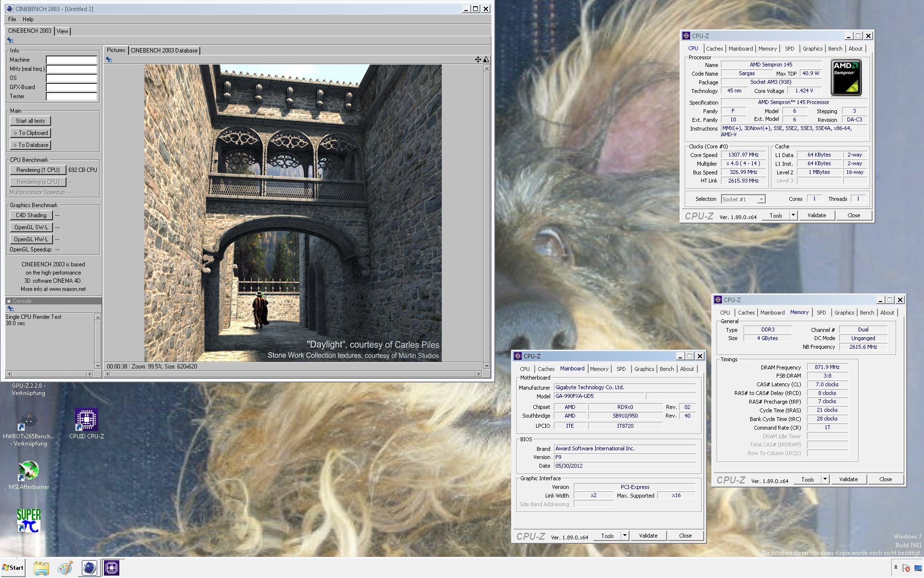Click into the OS input field
The image size is (924, 578).
[71, 78]
